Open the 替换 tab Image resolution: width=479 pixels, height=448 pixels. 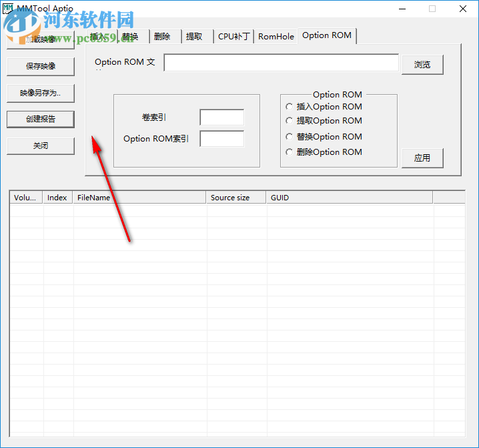133,37
